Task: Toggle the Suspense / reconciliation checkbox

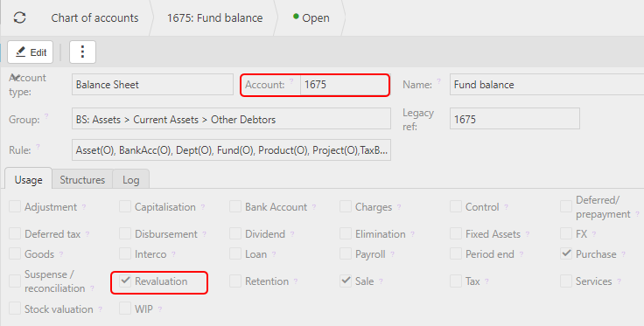Action: point(15,281)
